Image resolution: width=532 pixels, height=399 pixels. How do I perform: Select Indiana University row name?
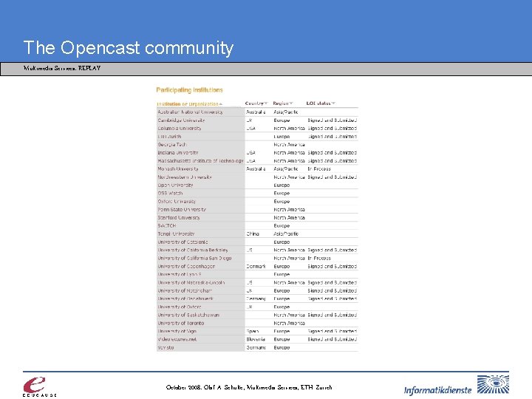178,153
